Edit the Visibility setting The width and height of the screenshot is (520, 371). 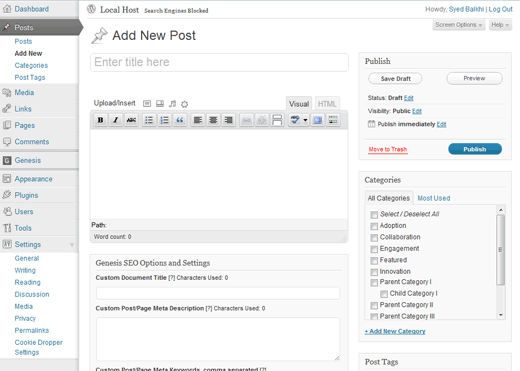point(417,111)
